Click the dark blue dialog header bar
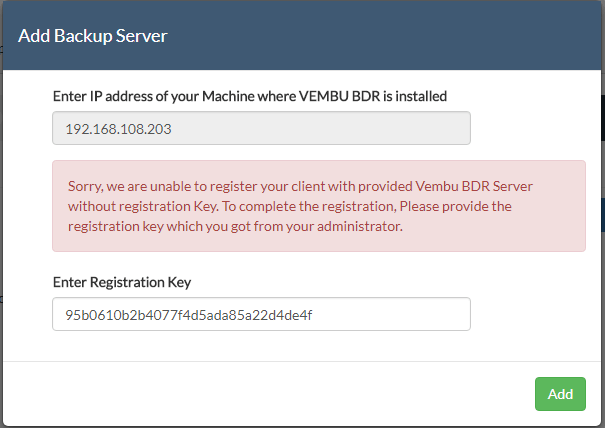This screenshot has height=428, width=605. click(302, 36)
